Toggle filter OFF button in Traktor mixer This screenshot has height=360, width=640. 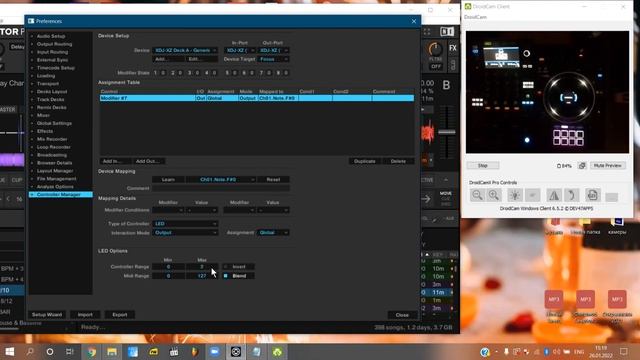point(436,66)
